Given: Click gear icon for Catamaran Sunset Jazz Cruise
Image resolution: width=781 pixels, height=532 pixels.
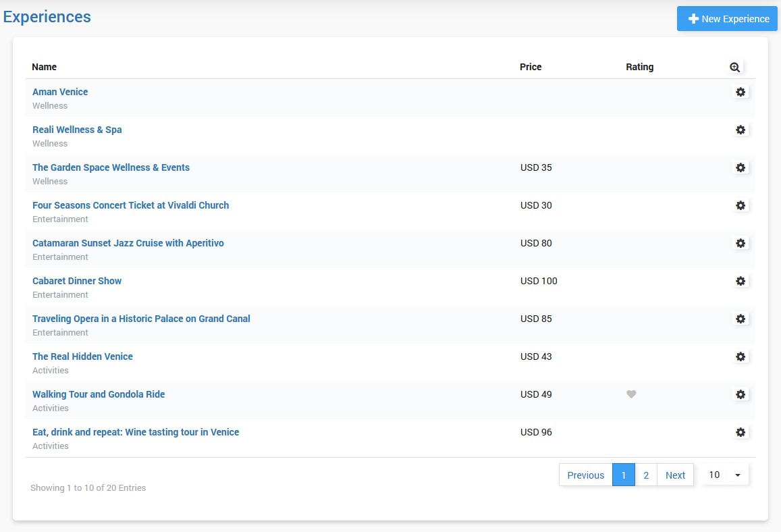Looking at the screenshot, I should pyautogui.click(x=740, y=243).
